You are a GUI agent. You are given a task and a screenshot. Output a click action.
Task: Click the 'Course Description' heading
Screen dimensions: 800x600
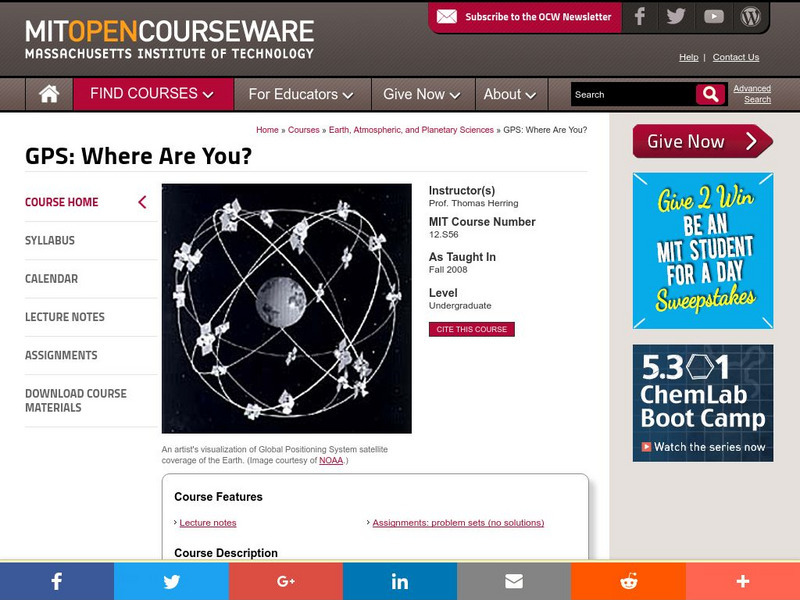(226, 553)
